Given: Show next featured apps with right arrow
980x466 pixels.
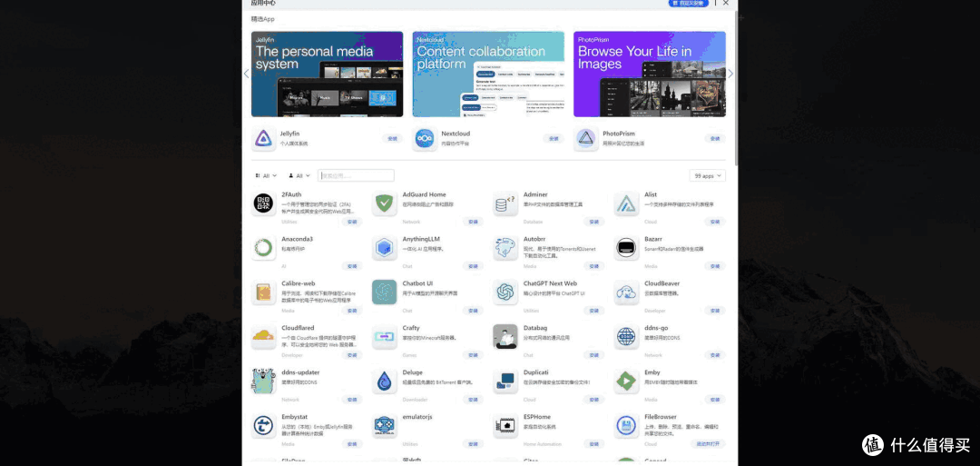Looking at the screenshot, I should pyautogui.click(x=730, y=74).
